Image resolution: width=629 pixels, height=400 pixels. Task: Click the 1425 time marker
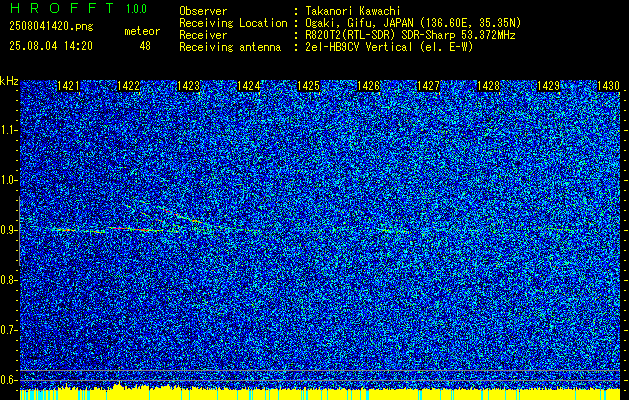pyautogui.click(x=308, y=85)
